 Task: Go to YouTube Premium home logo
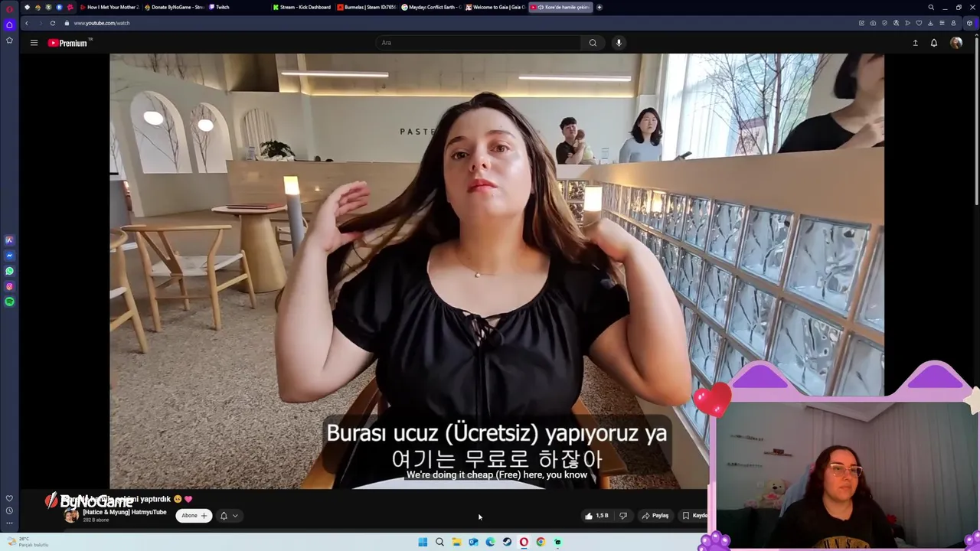(x=68, y=43)
